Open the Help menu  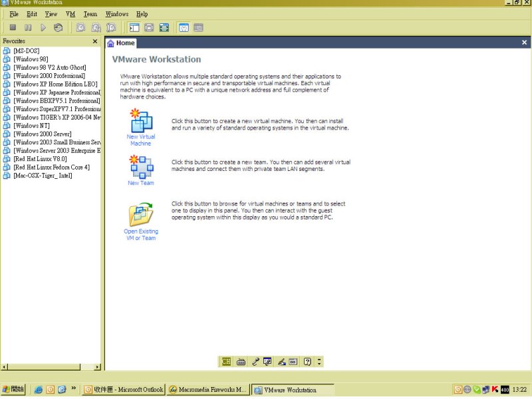(x=142, y=14)
